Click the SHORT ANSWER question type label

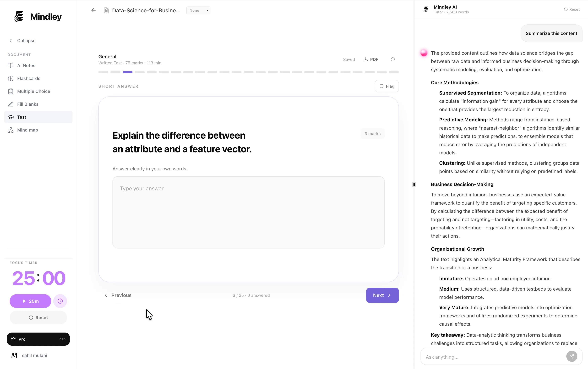coord(118,86)
